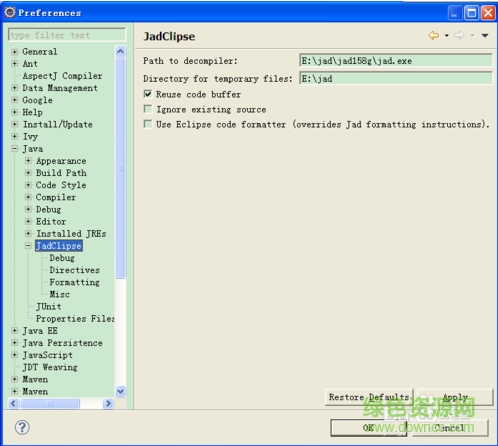Expand the Appearance node under Java
Image resolution: width=498 pixels, height=446 pixels.
click(28, 161)
